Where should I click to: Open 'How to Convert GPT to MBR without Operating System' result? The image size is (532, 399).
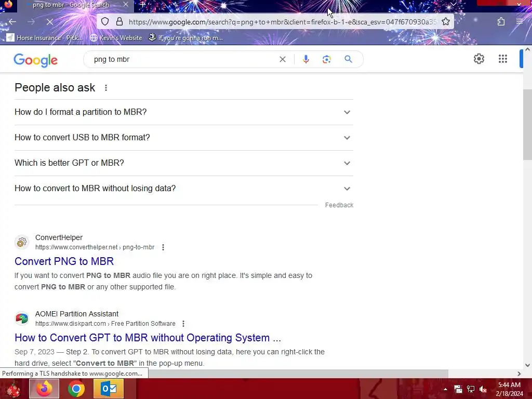[148, 338]
